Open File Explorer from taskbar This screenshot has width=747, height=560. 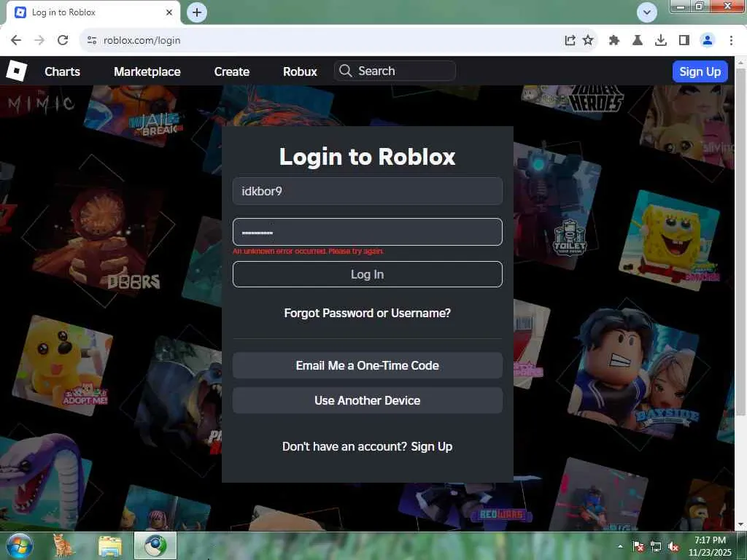110,545
